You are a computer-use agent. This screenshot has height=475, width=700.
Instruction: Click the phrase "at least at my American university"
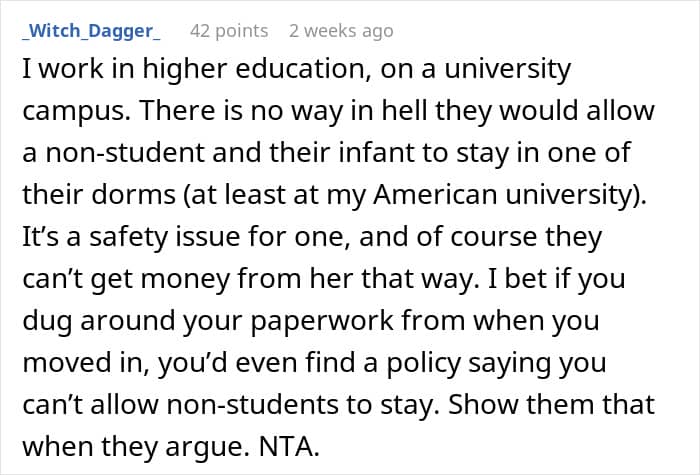pyautogui.click(x=412, y=195)
